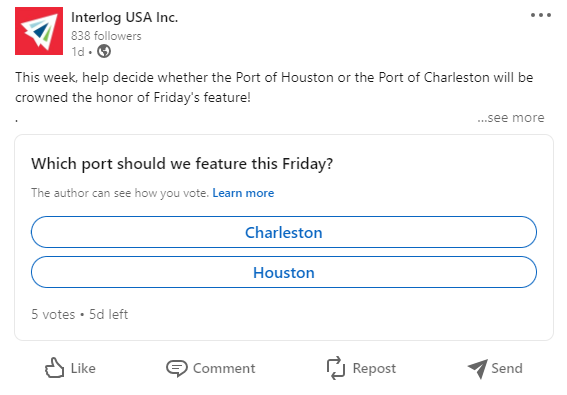The image size is (567, 395).
Task: Vote for Houston in the poll
Action: click(x=284, y=272)
